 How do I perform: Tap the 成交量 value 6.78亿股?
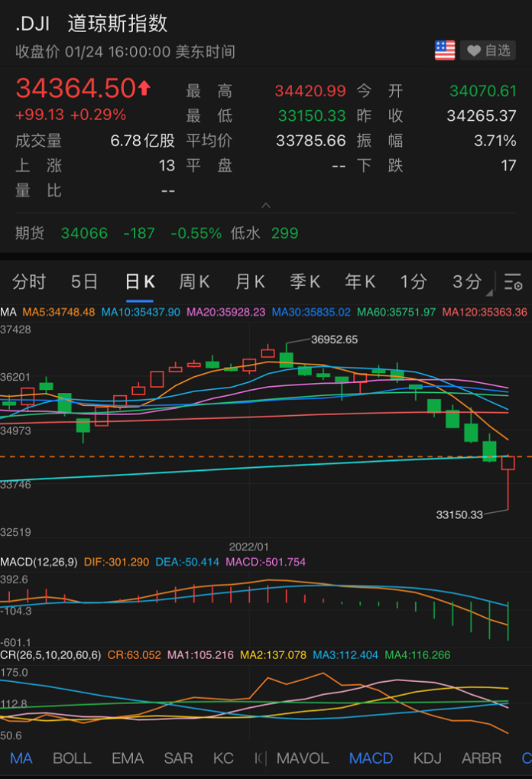(x=143, y=141)
